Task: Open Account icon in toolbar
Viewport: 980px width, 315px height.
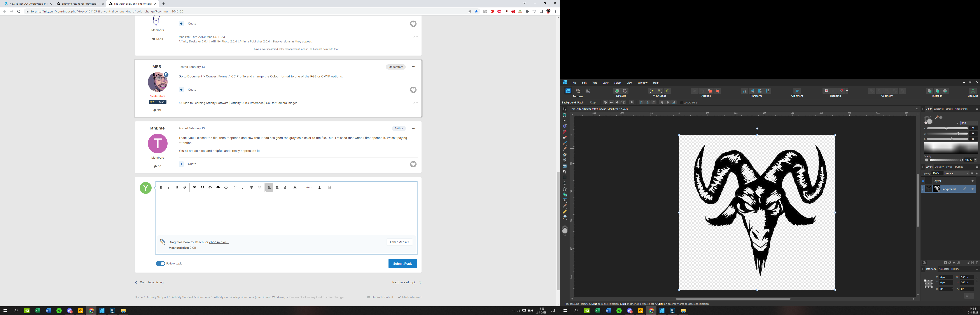Action: tap(973, 91)
